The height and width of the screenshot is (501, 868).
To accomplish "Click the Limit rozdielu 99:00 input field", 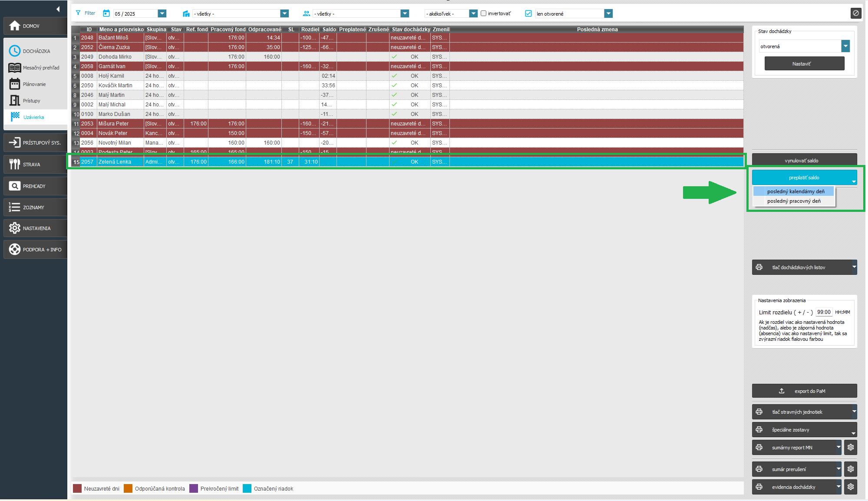I will pyautogui.click(x=824, y=312).
